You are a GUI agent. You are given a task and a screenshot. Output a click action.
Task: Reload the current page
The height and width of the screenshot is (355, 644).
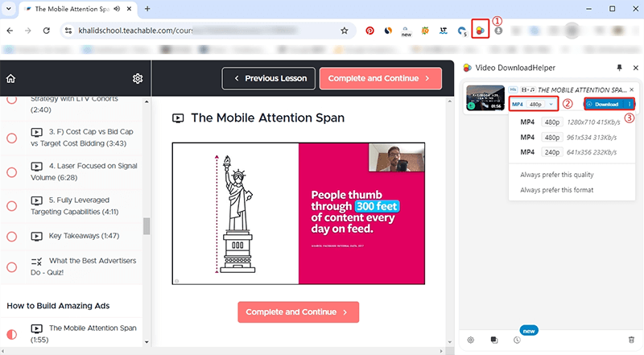(47, 31)
